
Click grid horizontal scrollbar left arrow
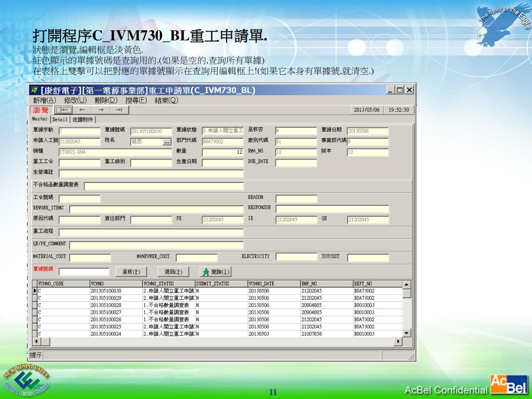click(x=37, y=341)
